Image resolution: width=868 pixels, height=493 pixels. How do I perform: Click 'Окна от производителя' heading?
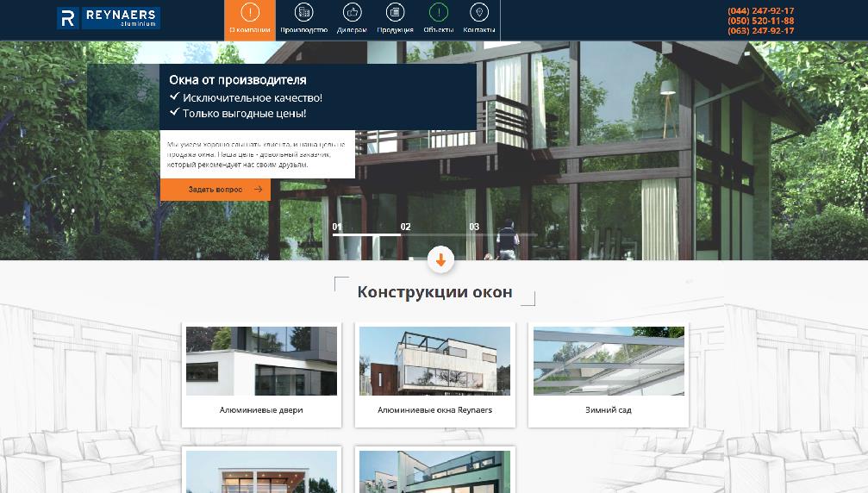coord(238,79)
